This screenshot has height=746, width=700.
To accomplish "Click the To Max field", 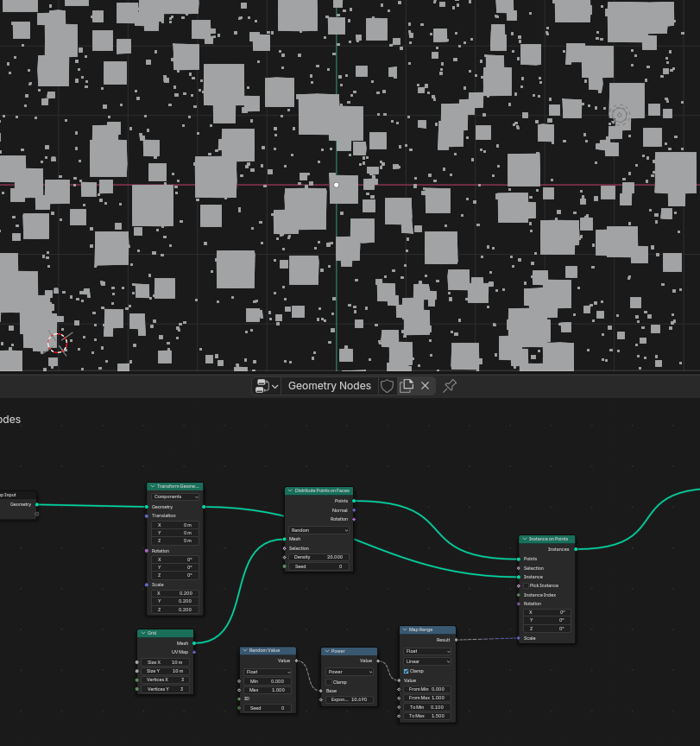I will click(427, 716).
